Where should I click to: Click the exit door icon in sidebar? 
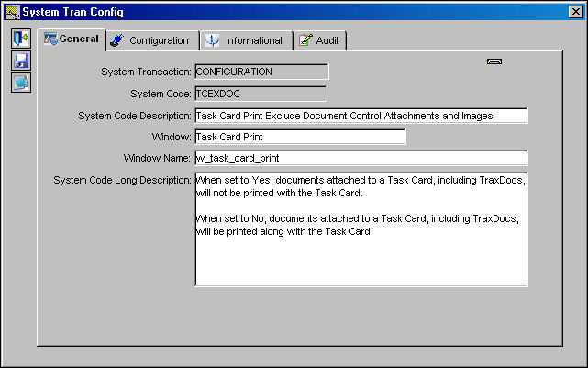point(20,39)
